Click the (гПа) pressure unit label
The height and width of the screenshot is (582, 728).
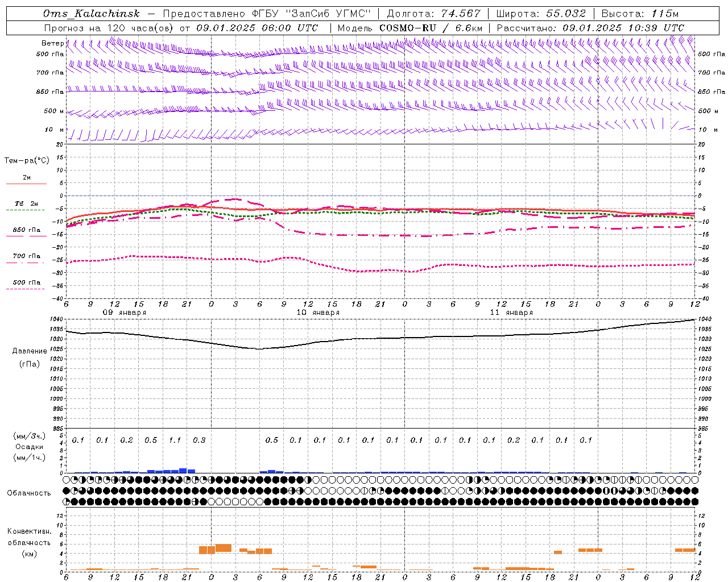(x=29, y=364)
